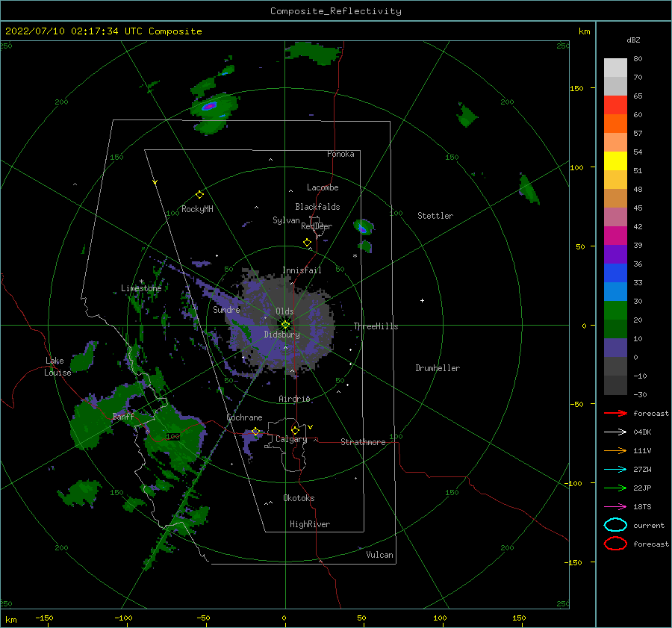Click the Cochrane town label

244,417
